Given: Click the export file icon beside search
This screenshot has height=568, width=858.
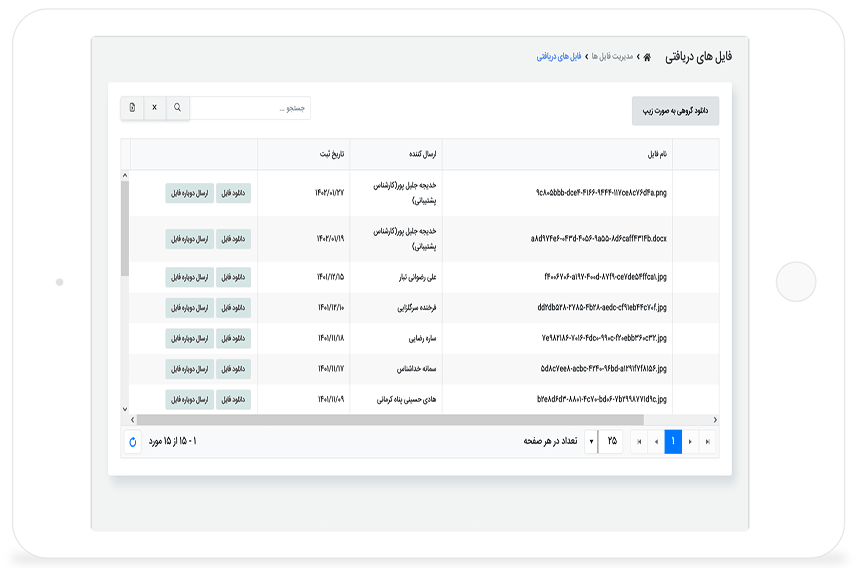Looking at the screenshot, I should point(132,108).
